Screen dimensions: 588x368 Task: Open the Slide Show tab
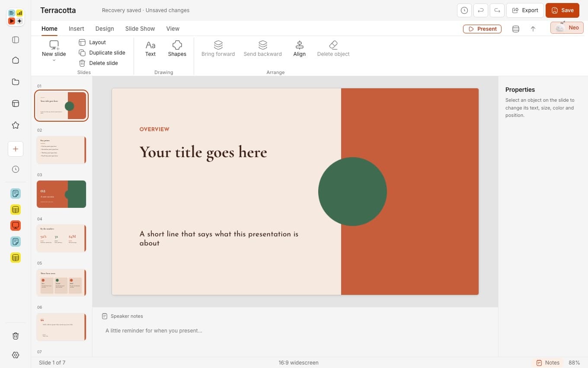(x=140, y=29)
